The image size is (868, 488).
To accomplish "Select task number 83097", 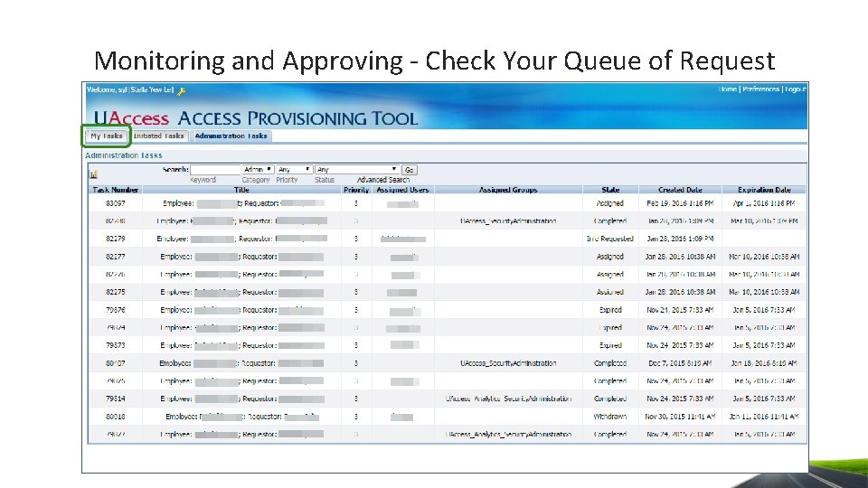I will click(x=115, y=203).
